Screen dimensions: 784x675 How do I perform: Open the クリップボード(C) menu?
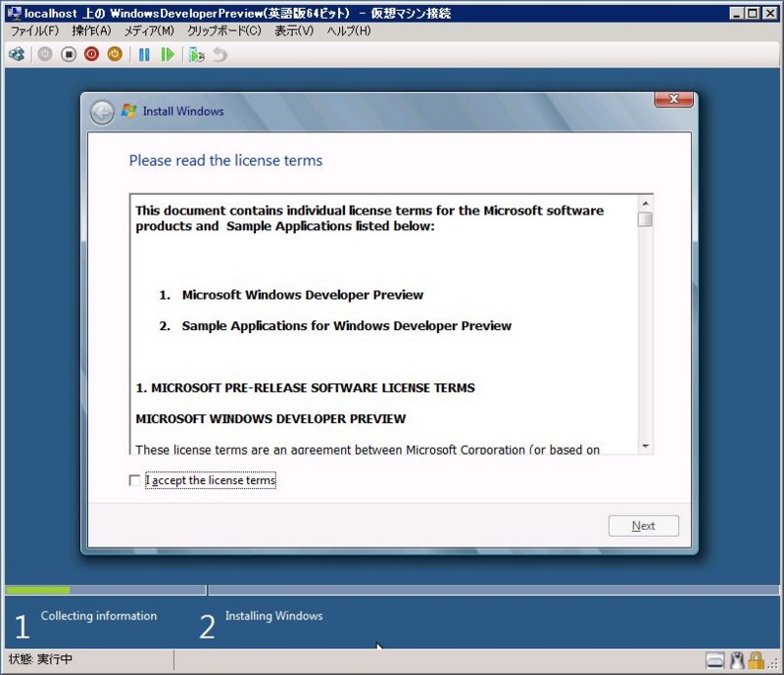click(224, 31)
